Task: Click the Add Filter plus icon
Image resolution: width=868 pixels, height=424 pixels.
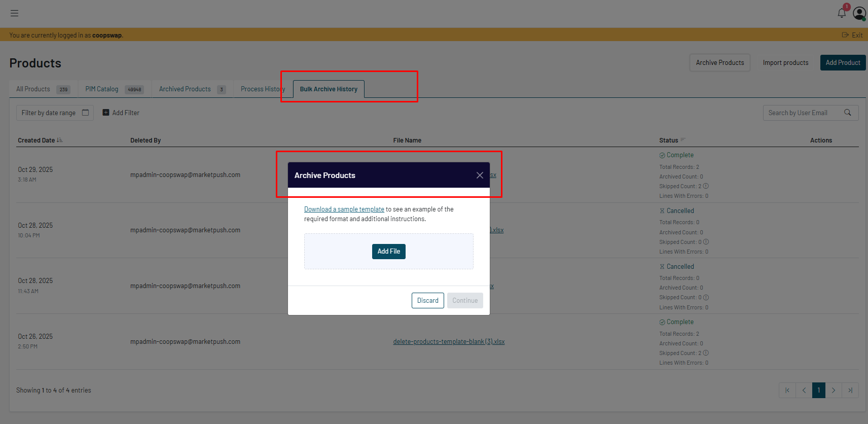Action: [x=106, y=113]
